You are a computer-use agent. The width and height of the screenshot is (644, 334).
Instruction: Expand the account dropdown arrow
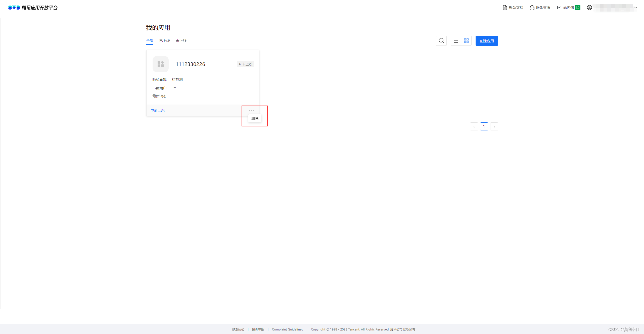[636, 8]
